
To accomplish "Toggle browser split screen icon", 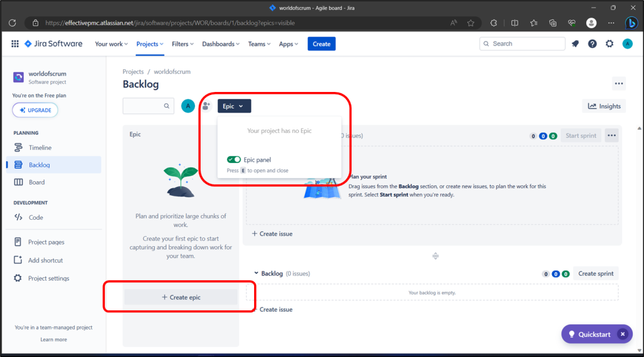I will (514, 23).
